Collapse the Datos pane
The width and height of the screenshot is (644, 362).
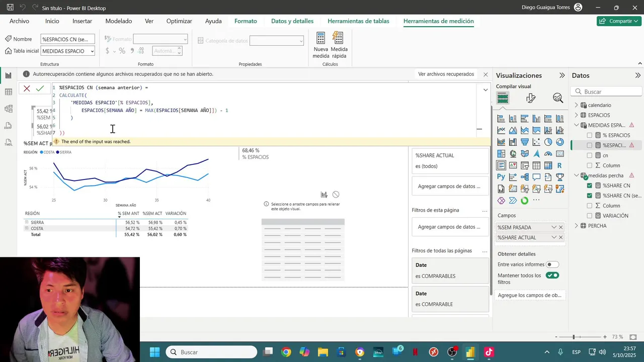pos(638,75)
